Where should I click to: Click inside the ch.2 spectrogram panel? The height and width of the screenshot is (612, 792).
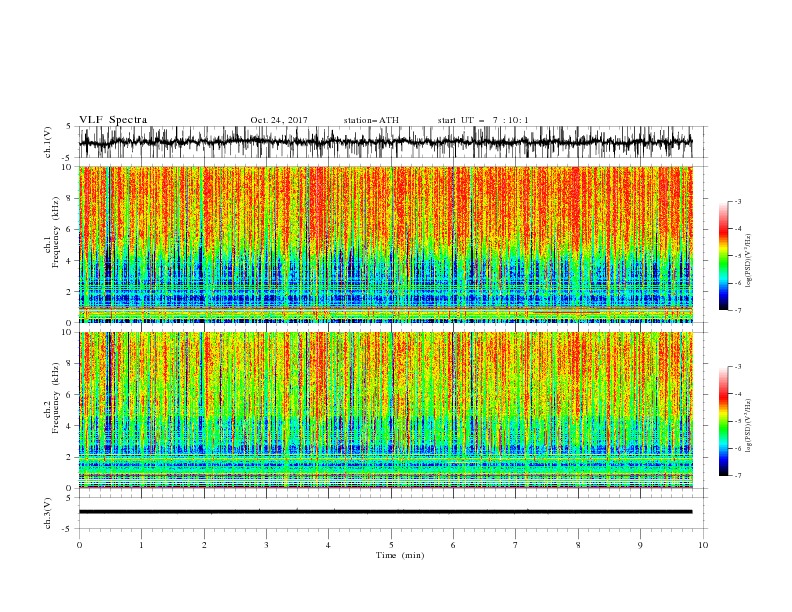point(385,410)
